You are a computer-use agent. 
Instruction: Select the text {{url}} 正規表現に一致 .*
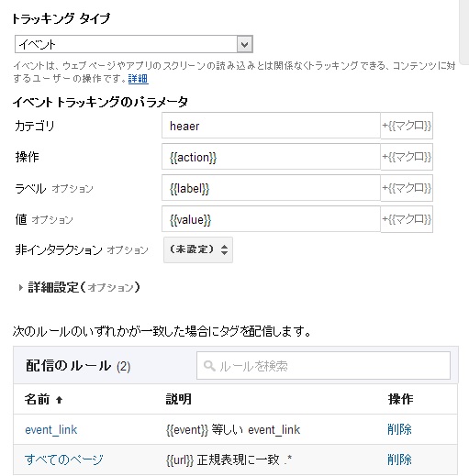(229, 459)
